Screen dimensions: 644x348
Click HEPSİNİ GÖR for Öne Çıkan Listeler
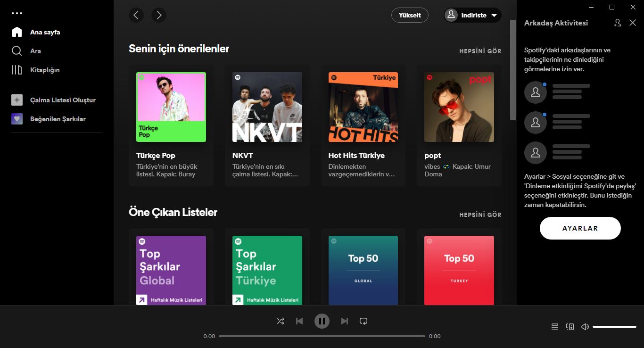480,215
